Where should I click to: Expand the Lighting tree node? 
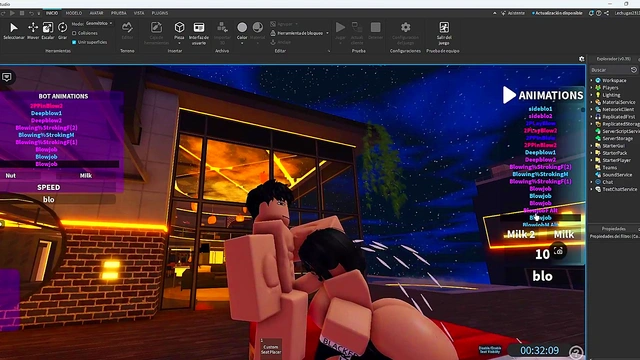pos(591,95)
